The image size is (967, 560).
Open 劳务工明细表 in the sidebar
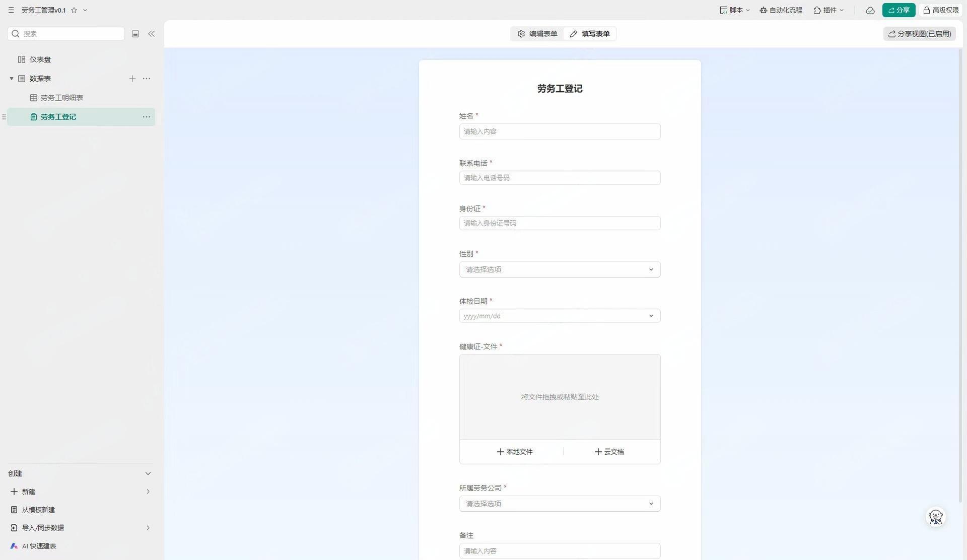61,98
